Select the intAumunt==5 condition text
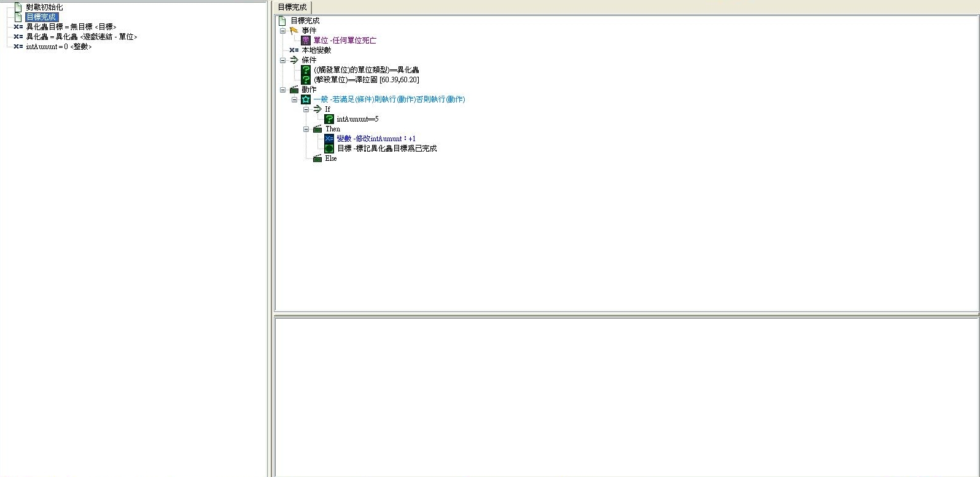The height and width of the screenshot is (477, 980). 357,119
